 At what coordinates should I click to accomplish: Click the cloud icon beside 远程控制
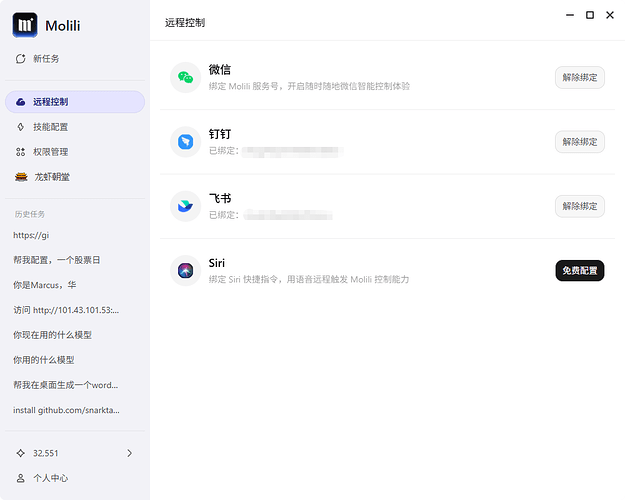(x=20, y=102)
